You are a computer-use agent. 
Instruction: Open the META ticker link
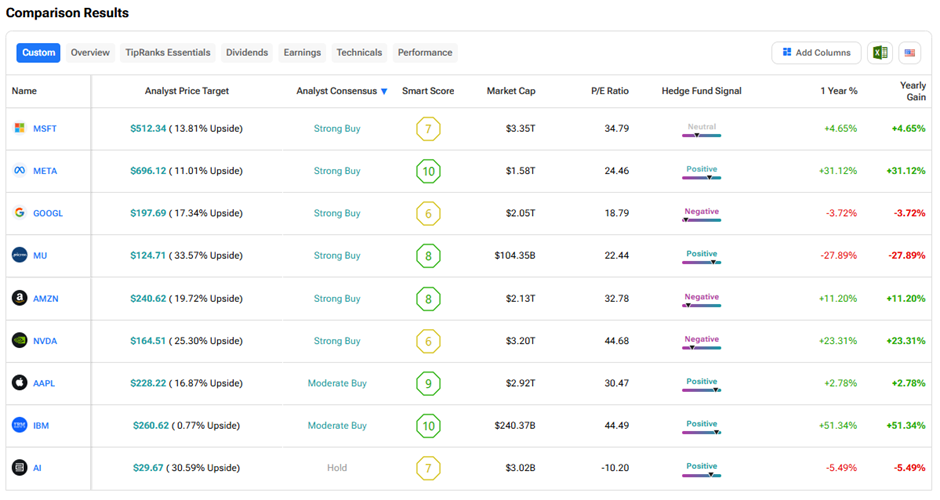pyautogui.click(x=45, y=171)
